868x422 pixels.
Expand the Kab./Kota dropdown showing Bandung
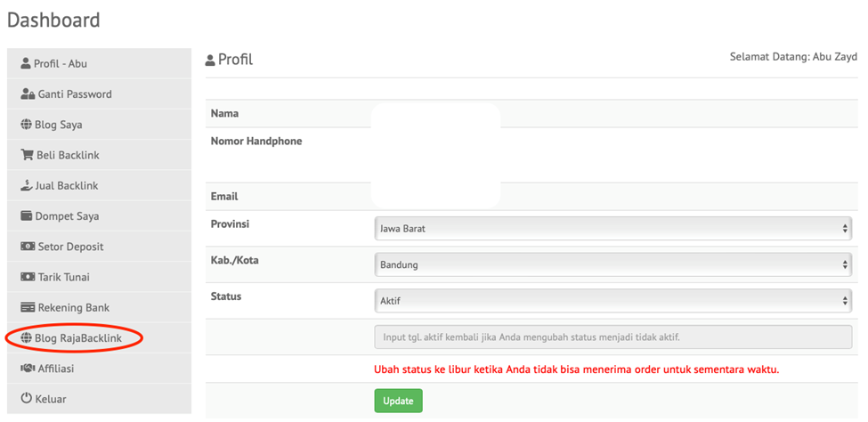(613, 264)
